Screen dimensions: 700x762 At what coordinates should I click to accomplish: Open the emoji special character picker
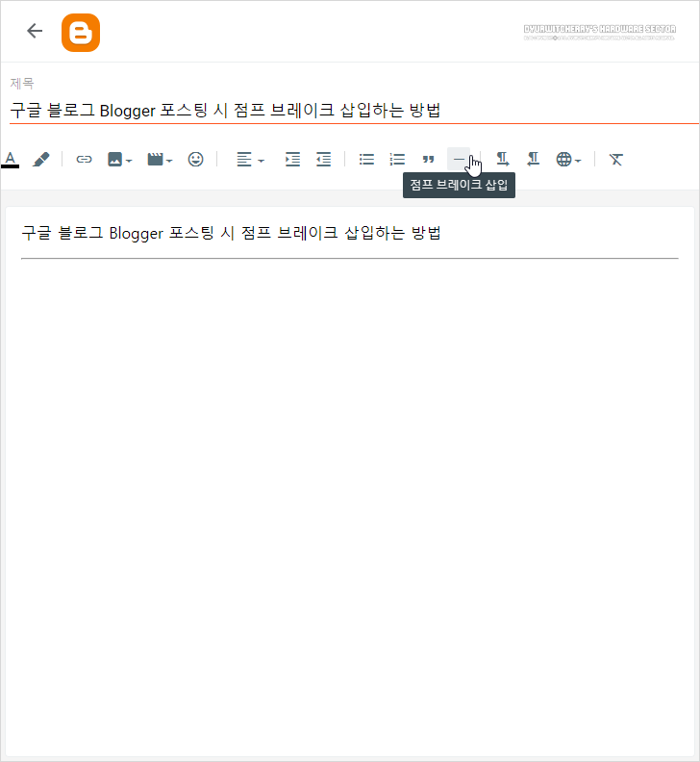196,160
